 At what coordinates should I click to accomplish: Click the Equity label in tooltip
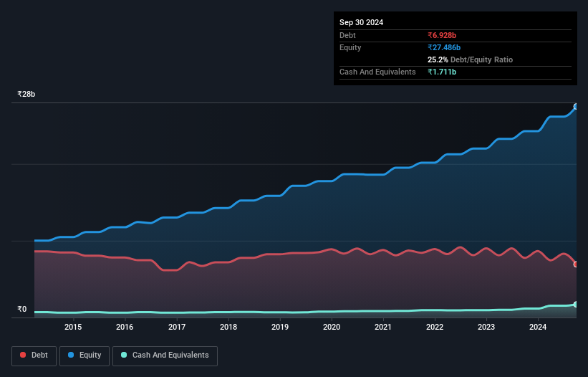(x=350, y=47)
